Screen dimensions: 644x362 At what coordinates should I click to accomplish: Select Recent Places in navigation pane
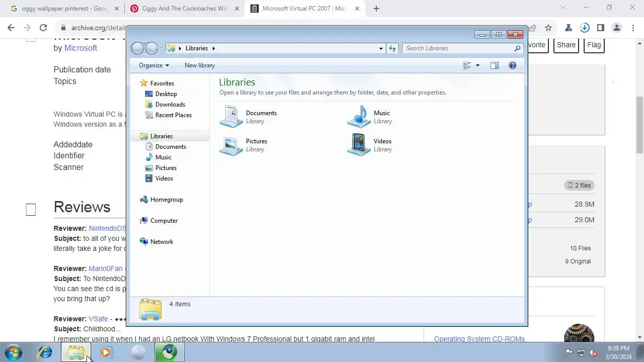point(173,115)
